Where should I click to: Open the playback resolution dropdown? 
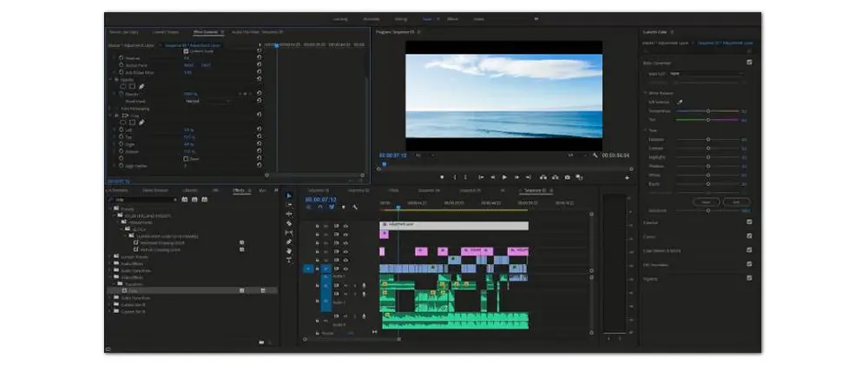(x=577, y=156)
